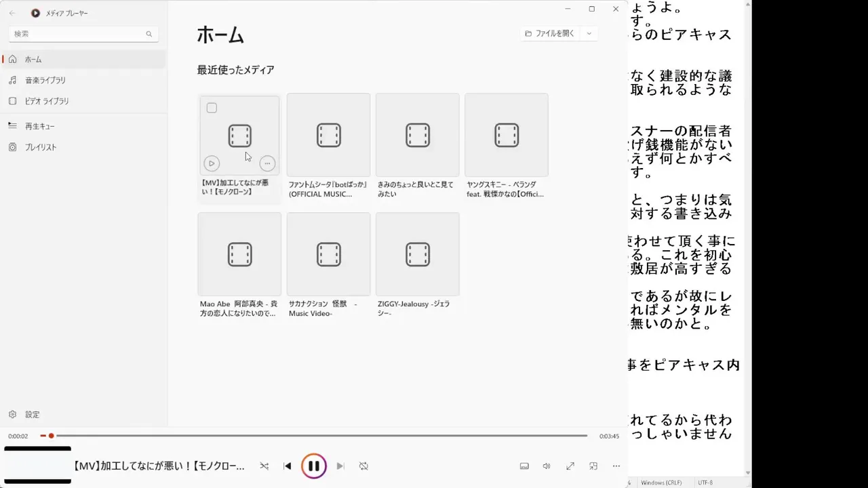Open 設定 at sidebar bottom
The image size is (868, 488).
pyautogui.click(x=83, y=414)
